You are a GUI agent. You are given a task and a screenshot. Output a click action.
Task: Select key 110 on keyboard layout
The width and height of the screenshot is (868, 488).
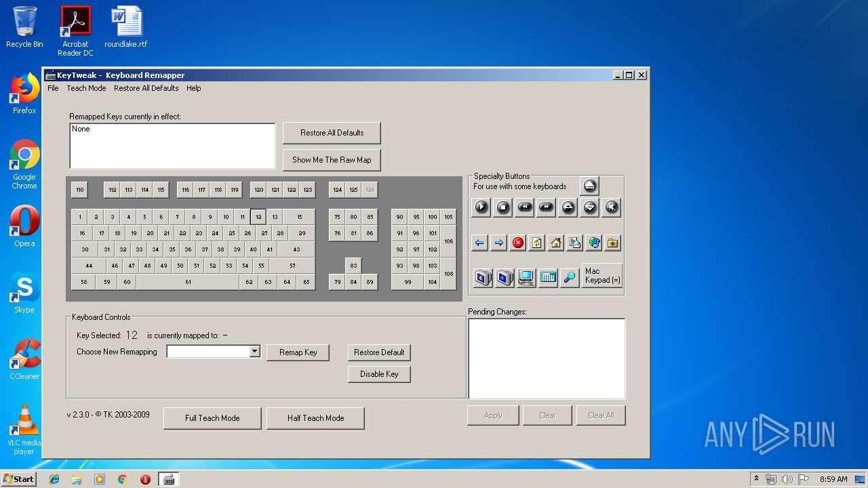point(80,190)
